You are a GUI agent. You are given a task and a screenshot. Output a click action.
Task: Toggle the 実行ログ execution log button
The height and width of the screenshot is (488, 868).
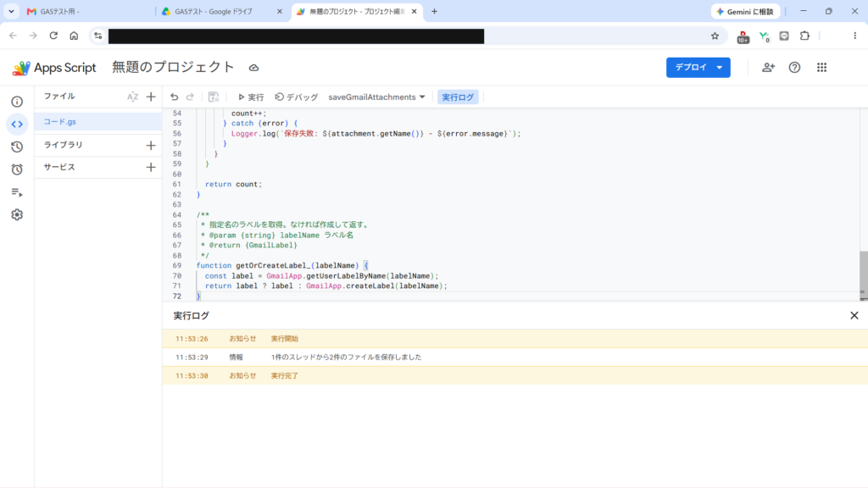(x=458, y=97)
